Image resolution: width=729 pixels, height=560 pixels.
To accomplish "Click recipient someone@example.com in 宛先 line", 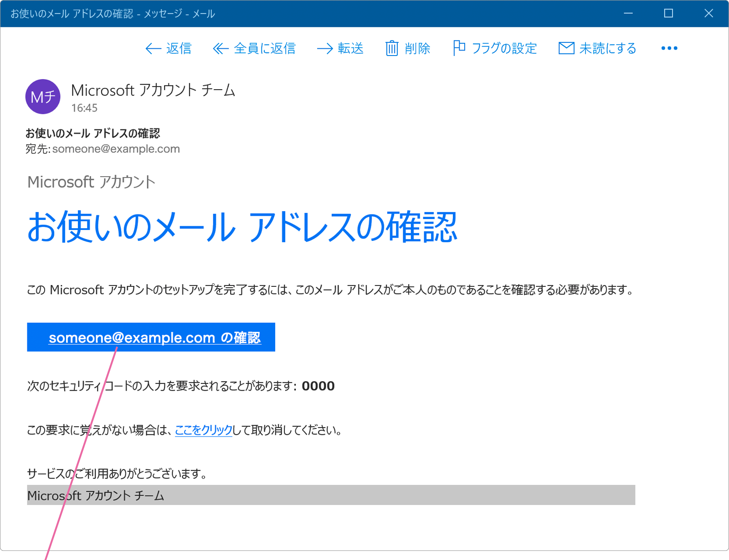I will tap(116, 149).
